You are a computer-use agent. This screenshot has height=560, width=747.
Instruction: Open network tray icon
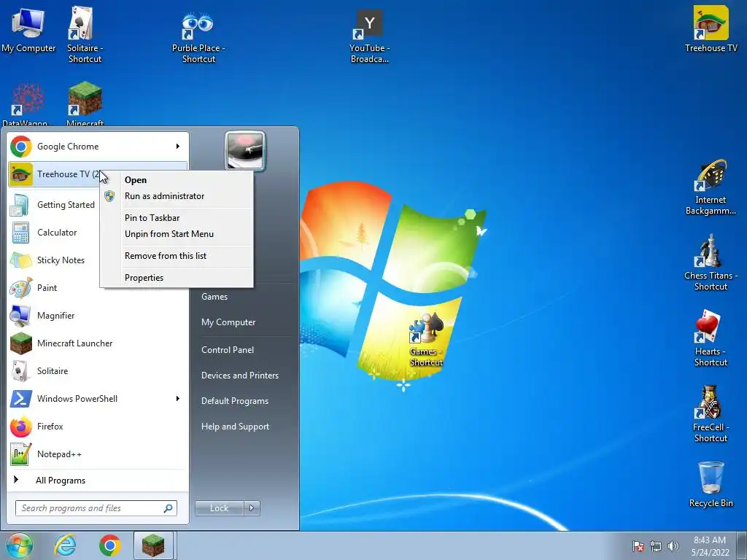coord(656,546)
